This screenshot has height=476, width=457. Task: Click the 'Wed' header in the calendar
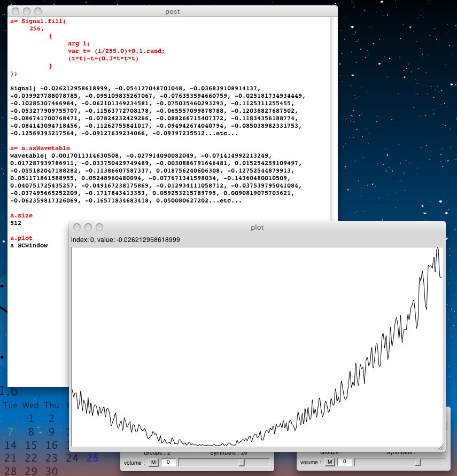click(x=30, y=405)
